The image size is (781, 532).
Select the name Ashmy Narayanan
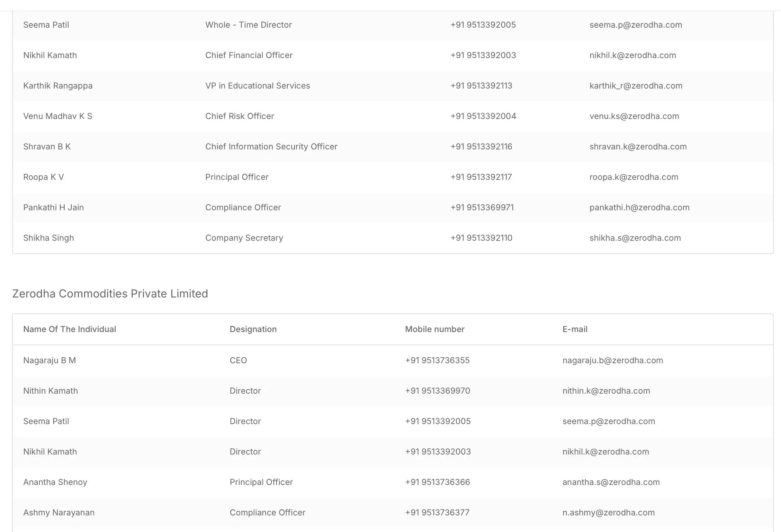coord(59,513)
